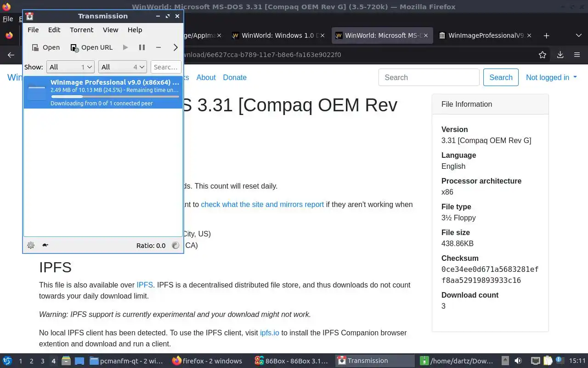Open a new Firefox tab
The height and width of the screenshot is (368, 588).
tap(546, 35)
